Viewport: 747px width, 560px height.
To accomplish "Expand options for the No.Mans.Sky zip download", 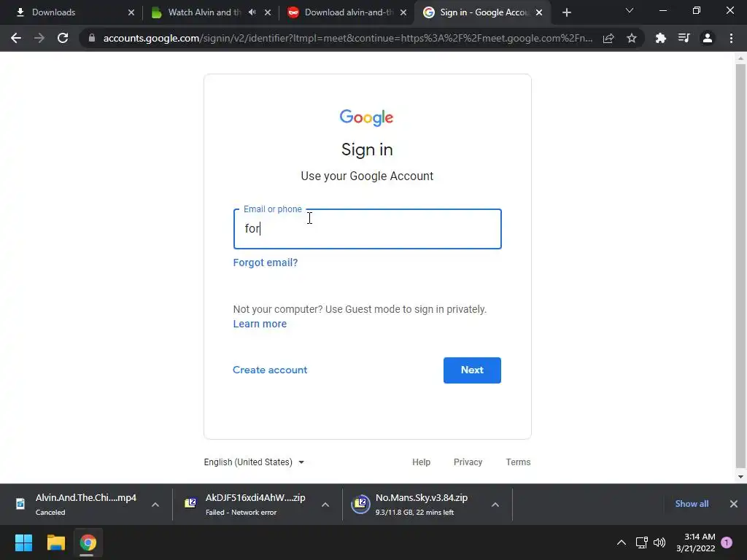I will pyautogui.click(x=495, y=505).
